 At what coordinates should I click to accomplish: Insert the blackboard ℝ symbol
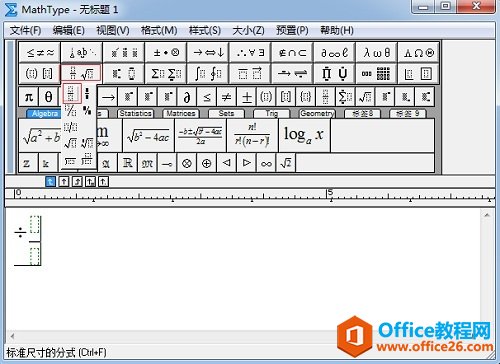pyautogui.click(x=127, y=163)
